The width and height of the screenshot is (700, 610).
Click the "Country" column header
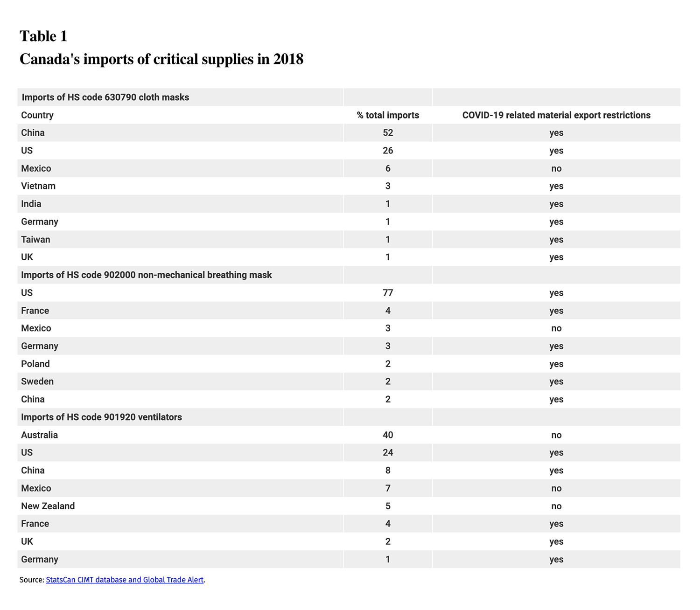tap(37, 115)
